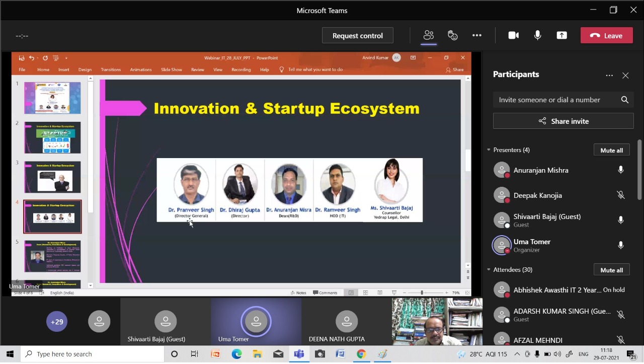Open Microsoft Edge from the taskbar
The image size is (644, 364).
[x=236, y=354]
